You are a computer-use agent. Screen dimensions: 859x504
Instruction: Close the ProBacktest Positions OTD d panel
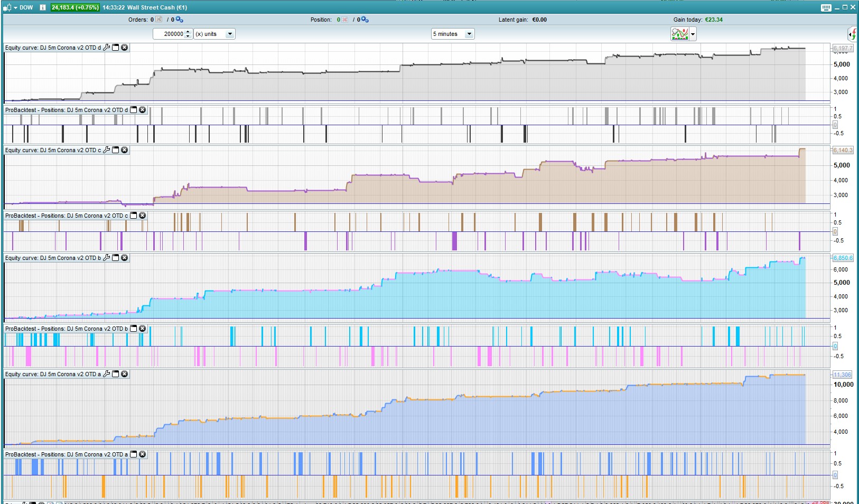point(142,110)
